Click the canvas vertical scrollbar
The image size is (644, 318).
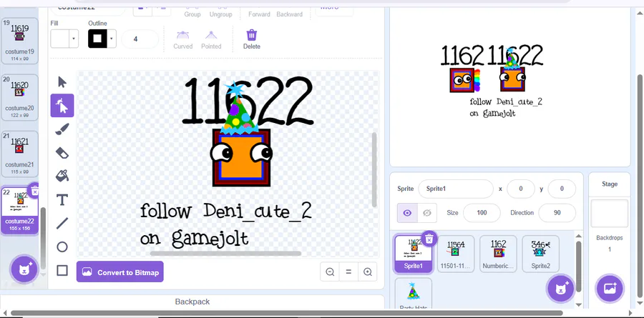(374, 169)
